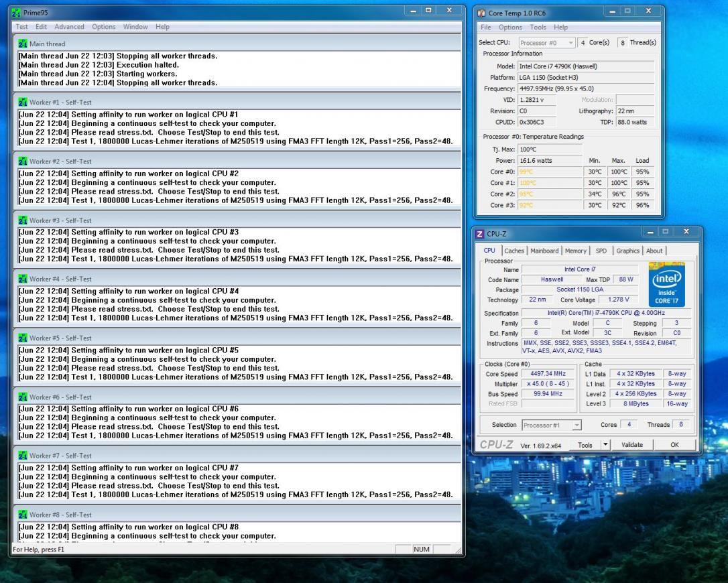Click the Core Speed value 4497.34 MHz
This screenshot has height=583, width=728.
(x=548, y=374)
